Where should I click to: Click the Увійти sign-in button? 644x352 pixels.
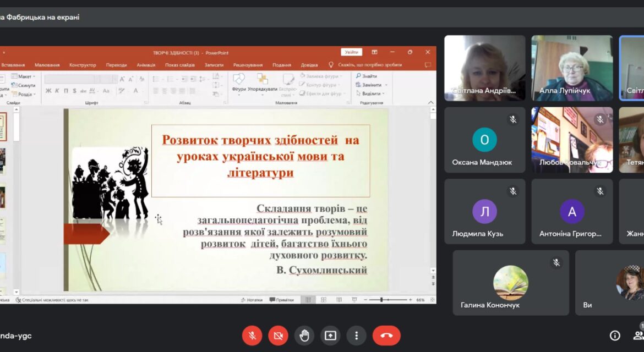coord(351,52)
